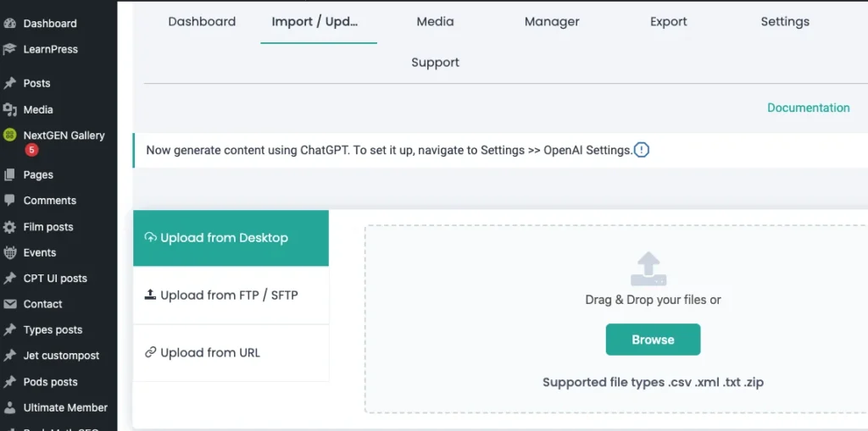Click the NextGEN Gallery green icon
The height and width of the screenshot is (431, 868).
[10, 135]
